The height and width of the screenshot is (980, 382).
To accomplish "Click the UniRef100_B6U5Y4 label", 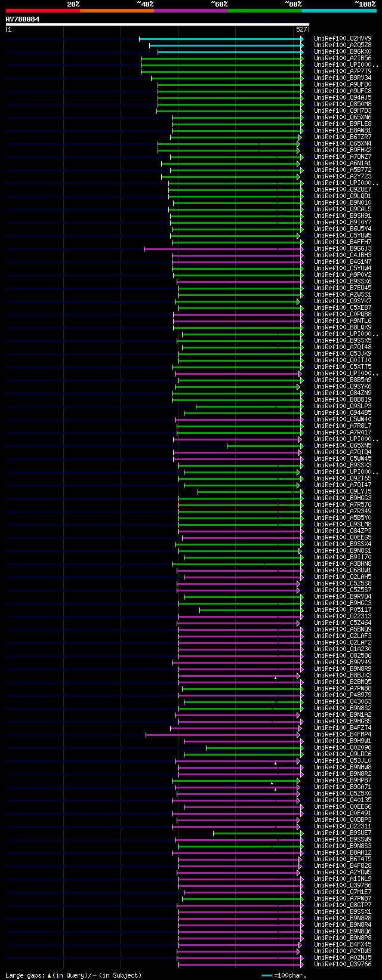I will click(x=343, y=229).
